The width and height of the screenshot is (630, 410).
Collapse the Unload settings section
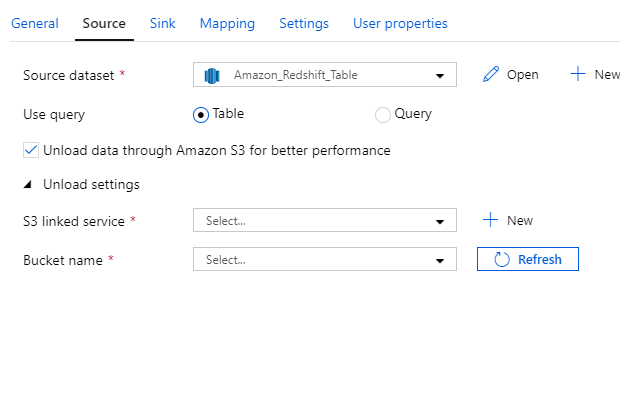[28, 185]
